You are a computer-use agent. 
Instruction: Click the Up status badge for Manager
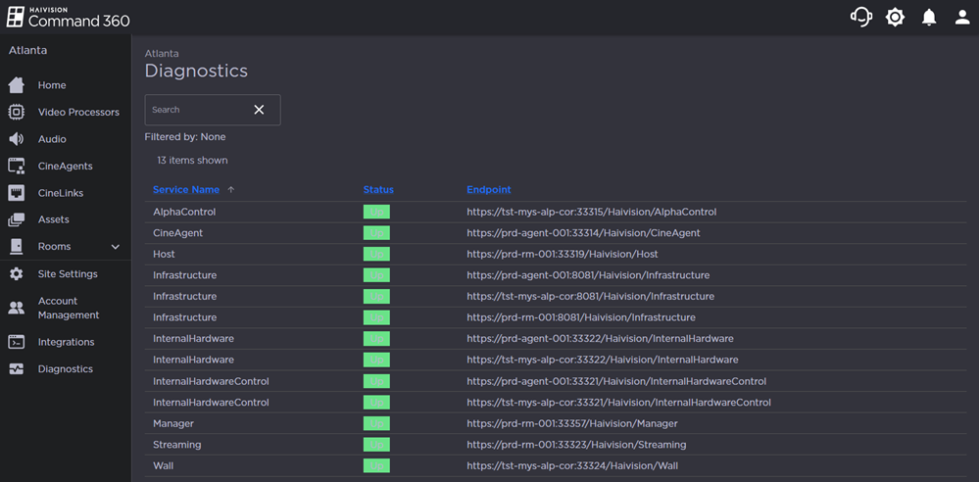click(x=376, y=423)
